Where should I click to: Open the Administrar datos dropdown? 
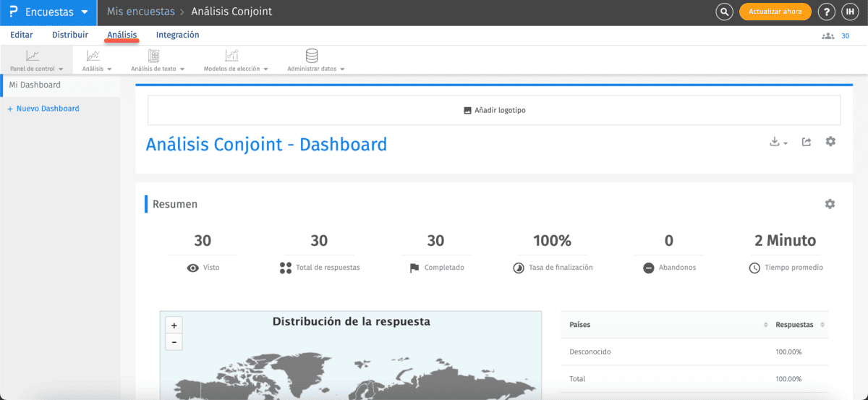click(x=315, y=69)
